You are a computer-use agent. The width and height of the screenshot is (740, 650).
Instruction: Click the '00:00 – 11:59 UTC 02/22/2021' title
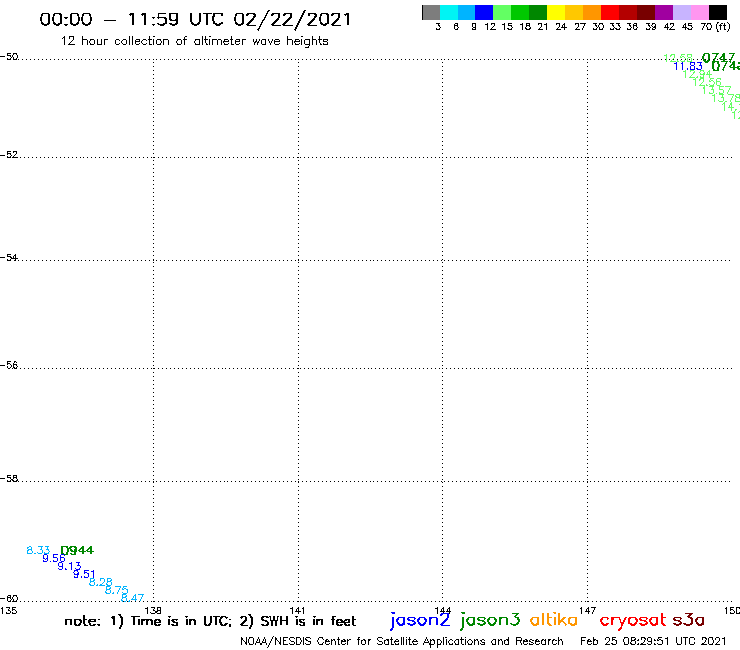click(x=195, y=19)
